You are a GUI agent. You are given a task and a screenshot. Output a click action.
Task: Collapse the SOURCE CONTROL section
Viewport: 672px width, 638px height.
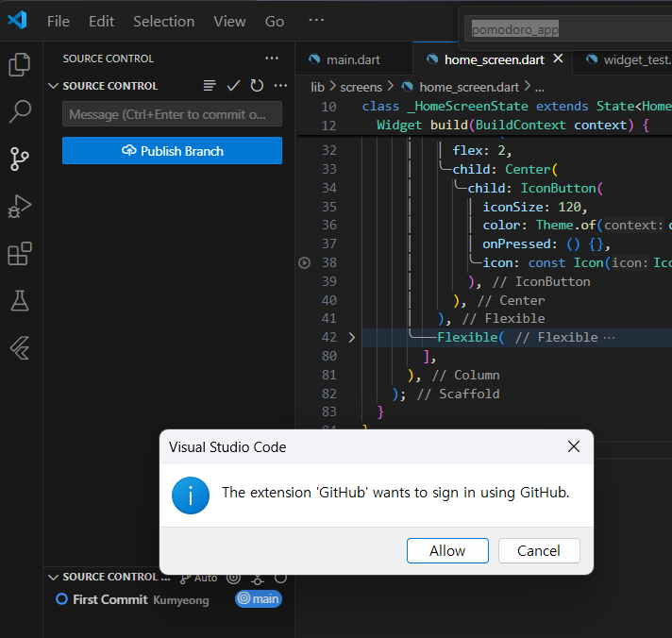pyautogui.click(x=53, y=86)
